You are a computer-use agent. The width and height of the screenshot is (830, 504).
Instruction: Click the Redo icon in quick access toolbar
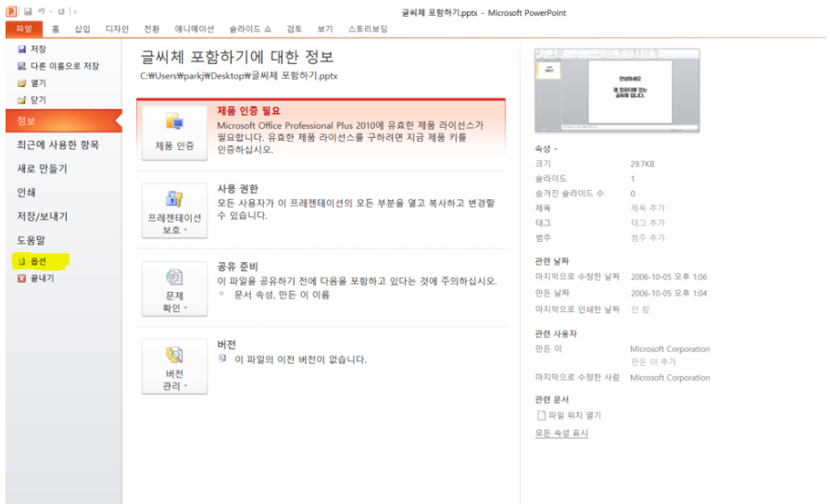tap(61, 11)
